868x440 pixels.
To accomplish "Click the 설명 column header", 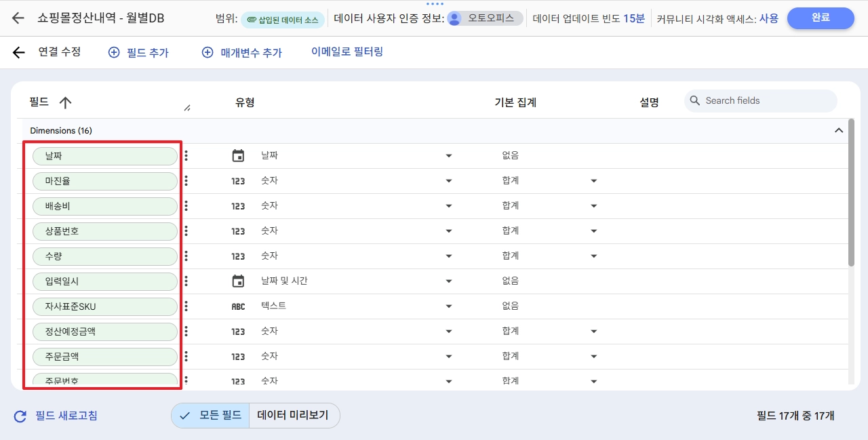I will [x=649, y=102].
